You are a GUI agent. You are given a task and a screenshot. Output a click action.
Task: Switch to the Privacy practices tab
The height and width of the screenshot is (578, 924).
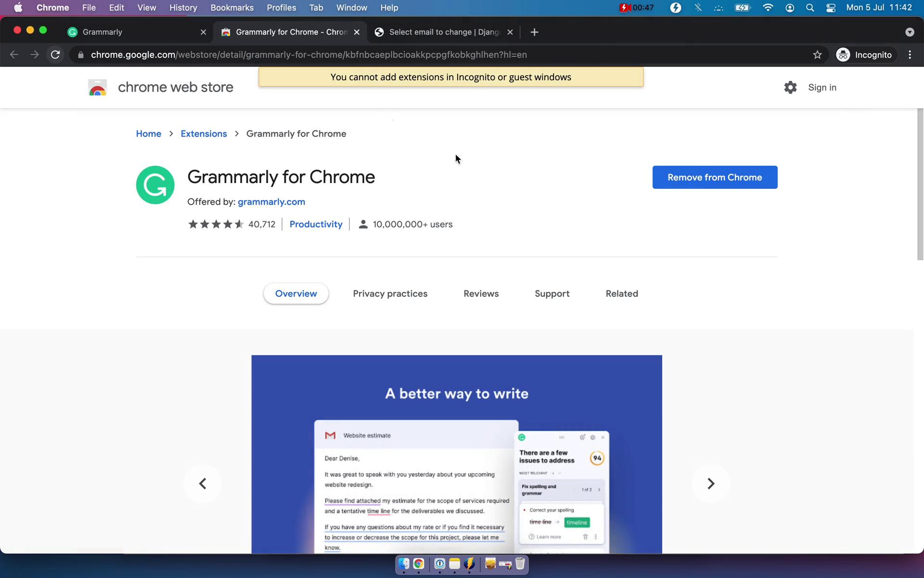pos(390,294)
